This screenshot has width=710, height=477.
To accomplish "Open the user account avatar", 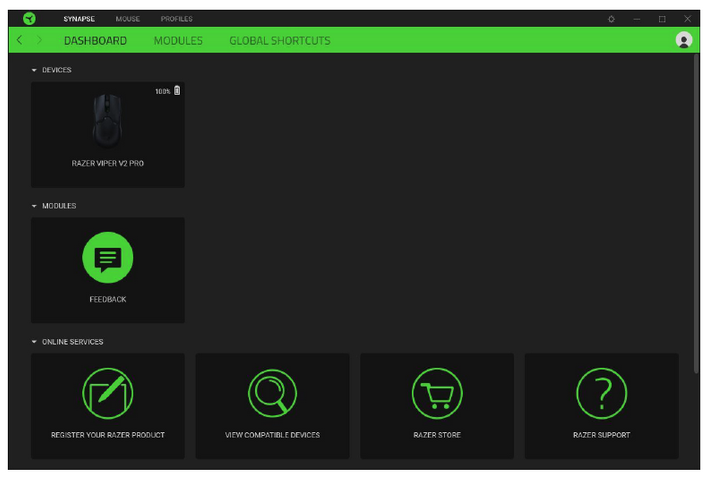I will [x=684, y=40].
